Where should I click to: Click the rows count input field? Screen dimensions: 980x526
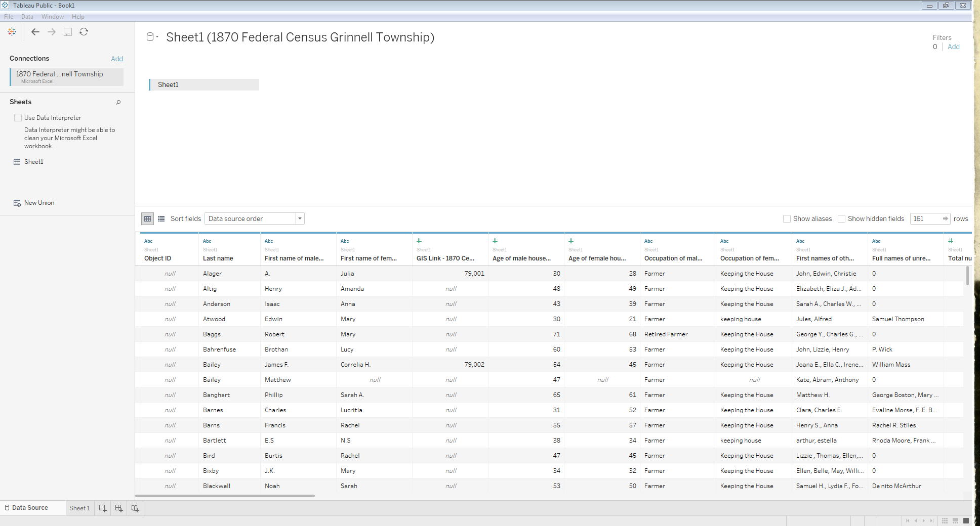coord(925,218)
